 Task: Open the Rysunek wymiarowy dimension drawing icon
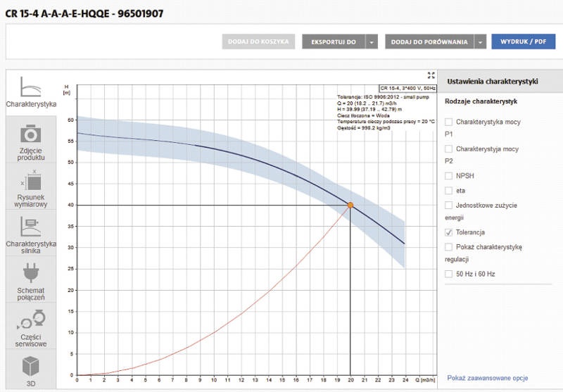31,180
